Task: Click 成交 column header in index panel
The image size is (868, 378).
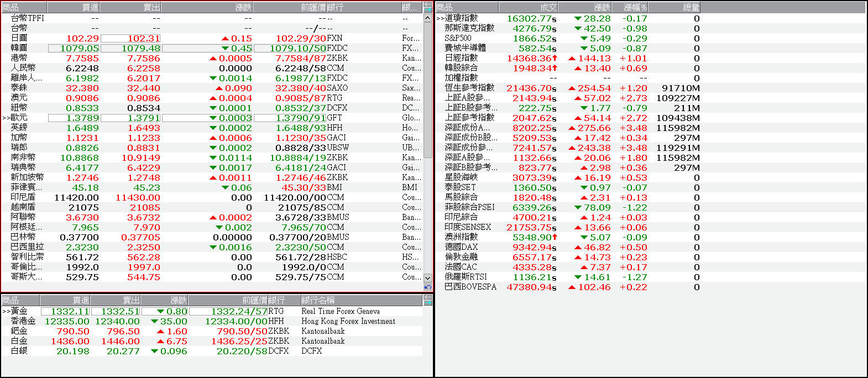Action: click(x=528, y=7)
